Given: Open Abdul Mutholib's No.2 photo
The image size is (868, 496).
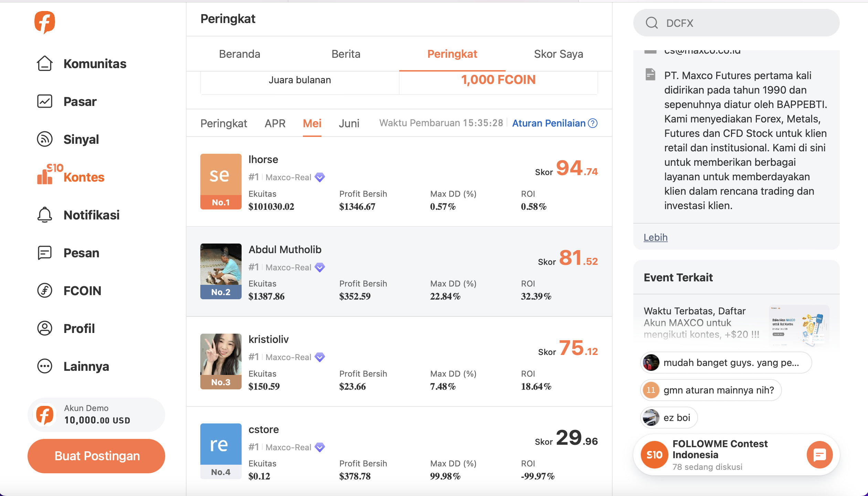Looking at the screenshot, I should click(x=221, y=271).
